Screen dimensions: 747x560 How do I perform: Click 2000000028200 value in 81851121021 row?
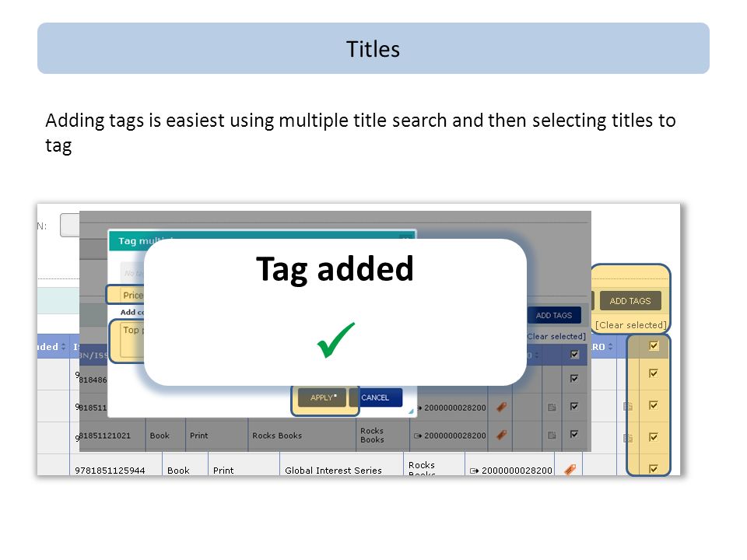click(x=455, y=436)
